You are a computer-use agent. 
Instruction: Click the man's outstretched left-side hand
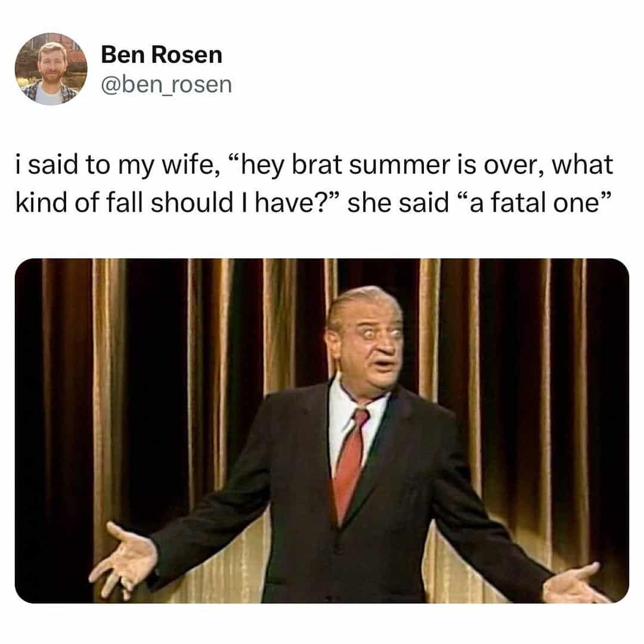coord(123,556)
